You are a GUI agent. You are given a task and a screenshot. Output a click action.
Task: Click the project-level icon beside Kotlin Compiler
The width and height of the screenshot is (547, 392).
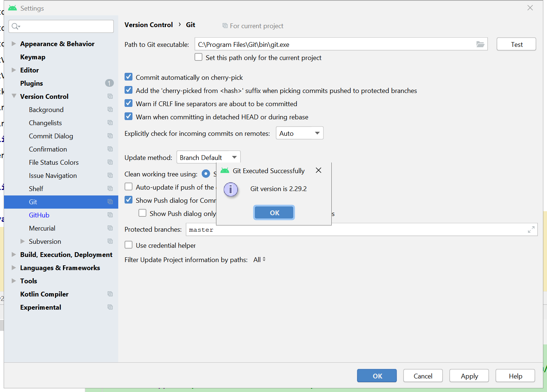(x=110, y=294)
